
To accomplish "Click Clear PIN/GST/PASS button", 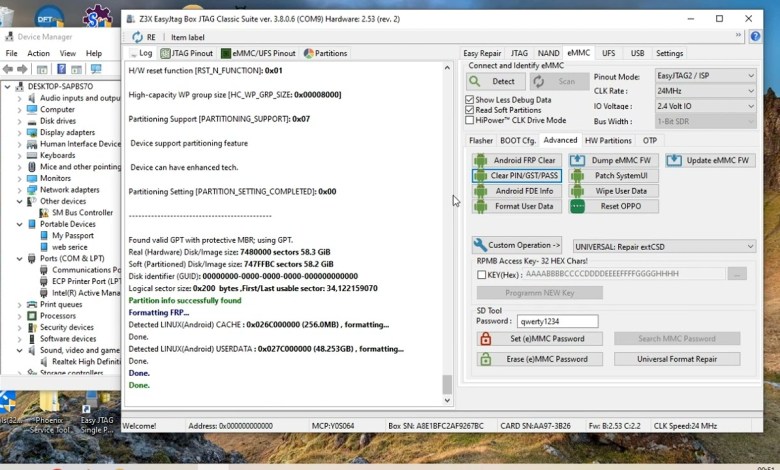I will pos(516,176).
